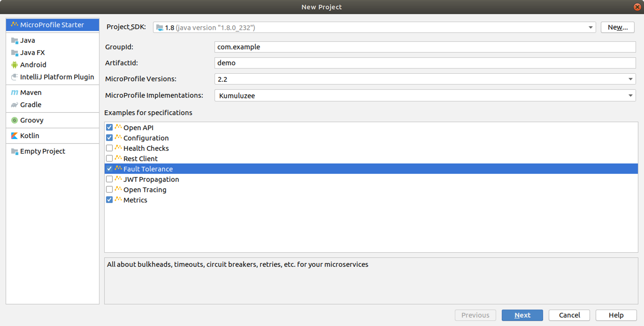Uncheck the Configuration checkbox
Screen dimensions: 644x326
[109, 138]
